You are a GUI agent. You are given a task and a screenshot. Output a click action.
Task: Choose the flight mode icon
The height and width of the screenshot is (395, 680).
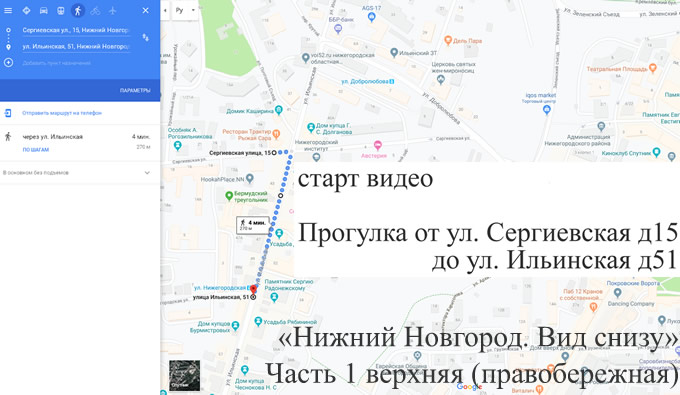point(112,10)
